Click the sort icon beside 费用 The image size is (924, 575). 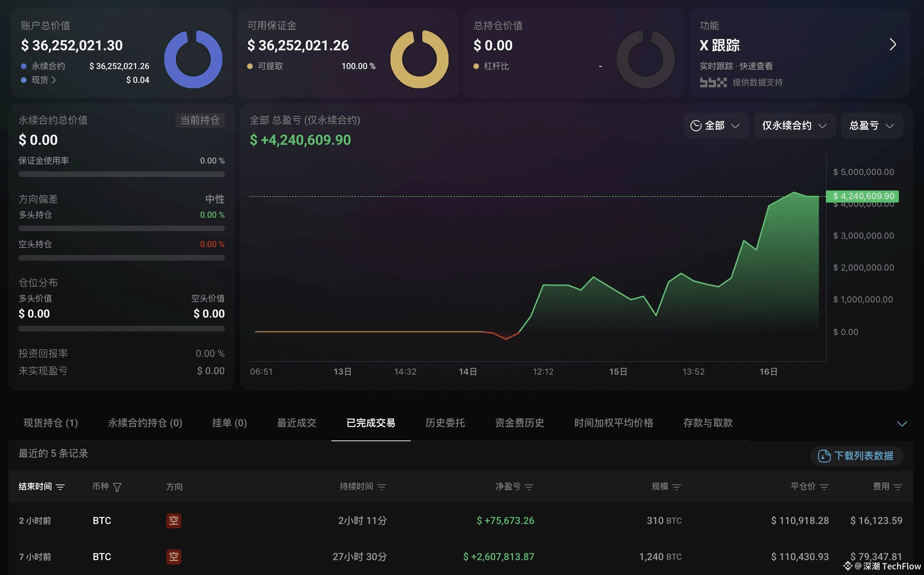tap(898, 487)
